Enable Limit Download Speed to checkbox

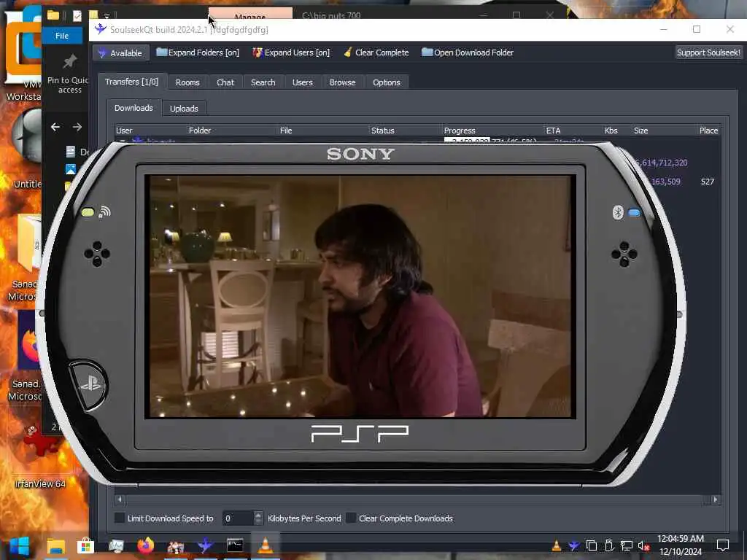[120, 518]
